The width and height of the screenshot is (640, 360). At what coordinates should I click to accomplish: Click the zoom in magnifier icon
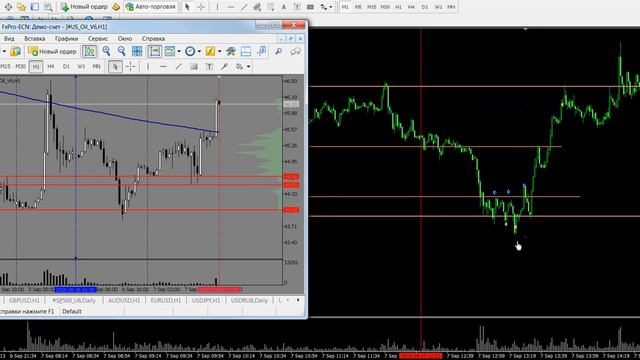106,51
